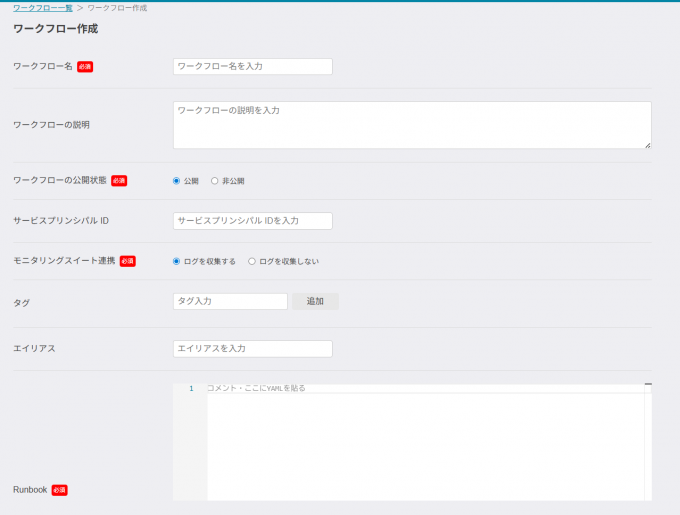Choose ログを収集しない radio option

pos(252,261)
